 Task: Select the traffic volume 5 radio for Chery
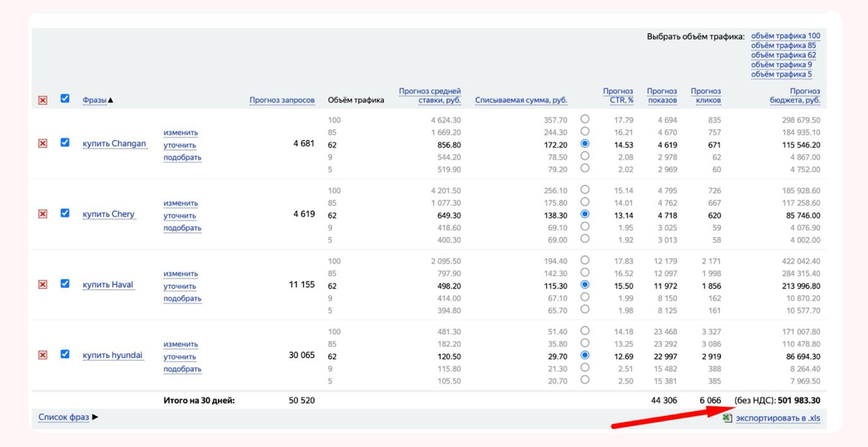point(584,239)
